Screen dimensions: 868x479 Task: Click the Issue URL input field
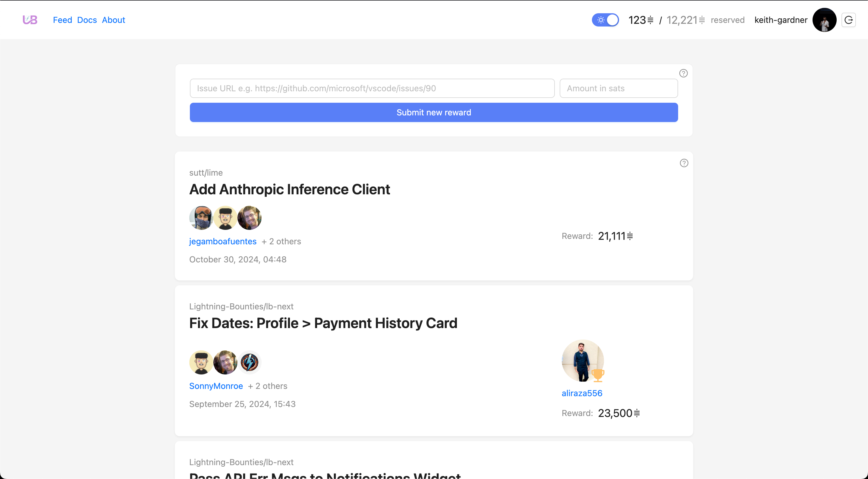(372, 88)
